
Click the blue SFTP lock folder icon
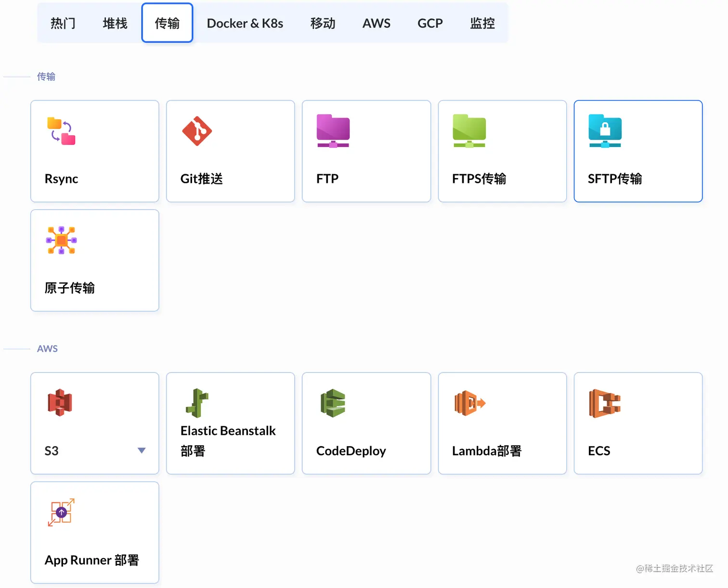605,131
